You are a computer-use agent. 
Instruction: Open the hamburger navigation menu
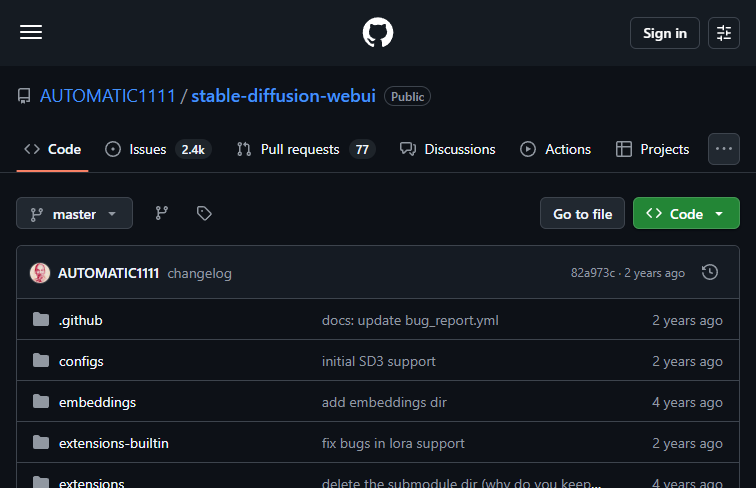(31, 32)
